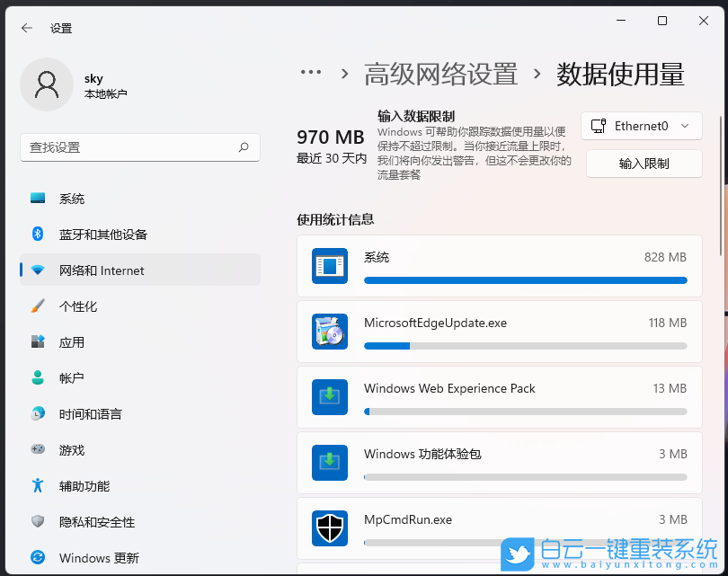The width and height of the screenshot is (728, 576).
Task: Select the Windows Web Experience Pack icon
Action: click(x=331, y=396)
